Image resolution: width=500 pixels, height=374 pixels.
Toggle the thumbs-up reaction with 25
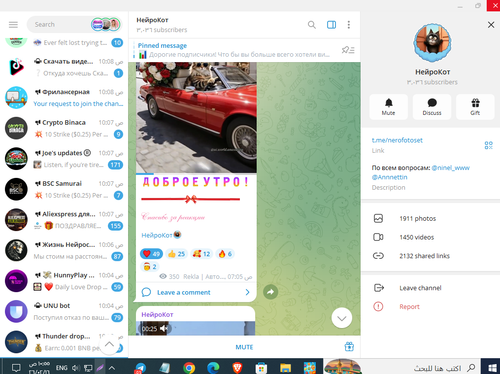click(x=176, y=254)
